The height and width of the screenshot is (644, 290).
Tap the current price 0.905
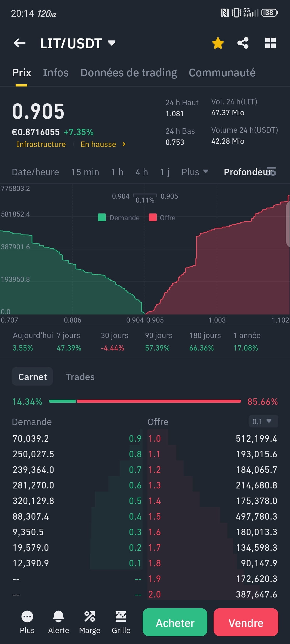click(38, 111)
